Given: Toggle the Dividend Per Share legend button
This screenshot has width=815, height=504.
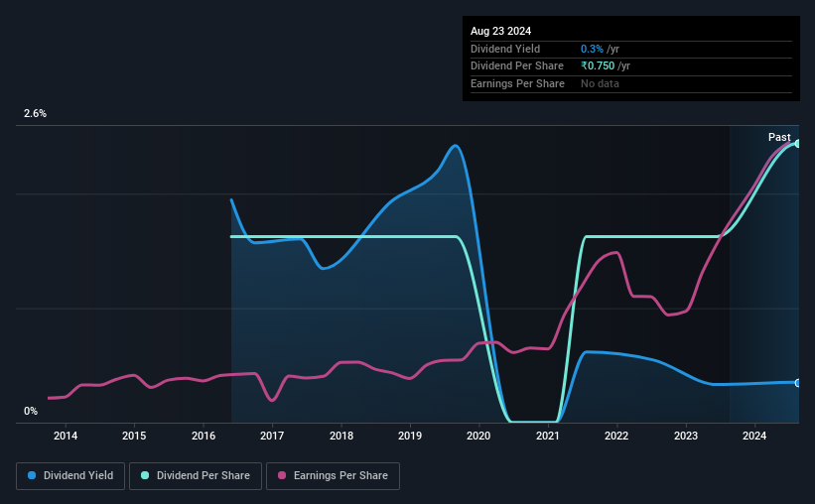Looking at the screenshot, I should [196, 476].
